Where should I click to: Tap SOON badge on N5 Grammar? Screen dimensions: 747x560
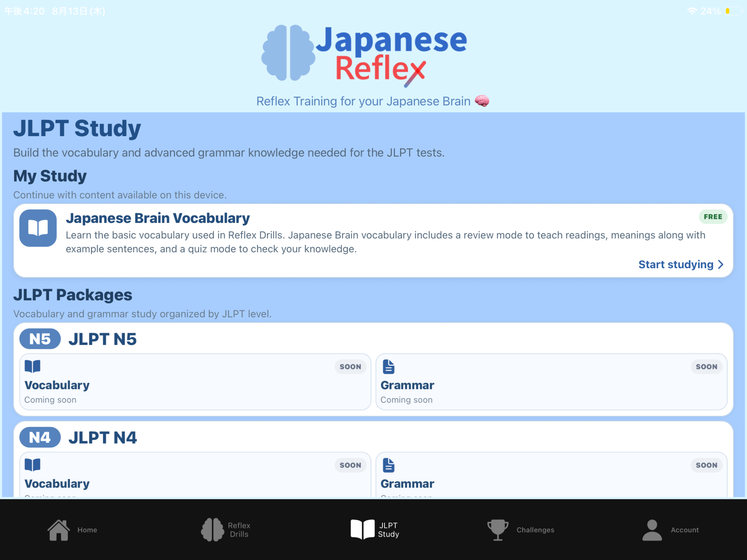tap(707, 367)
